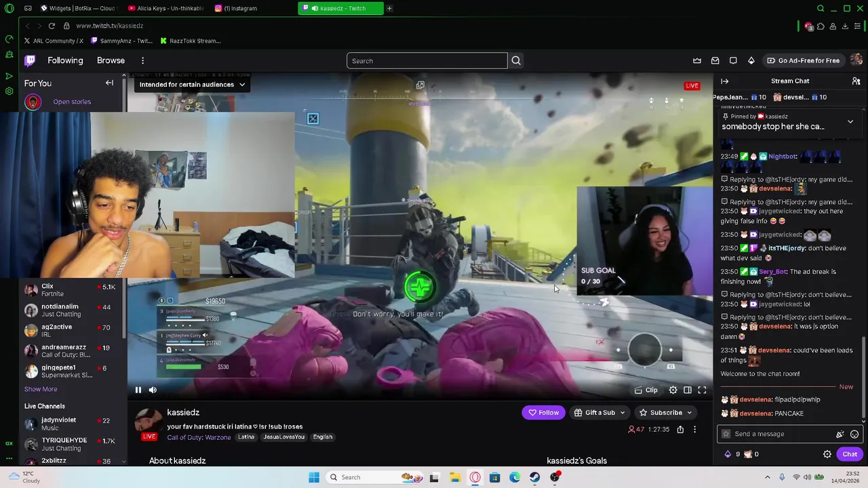
Task: Open the Twitch home logo
Action: 30,60
